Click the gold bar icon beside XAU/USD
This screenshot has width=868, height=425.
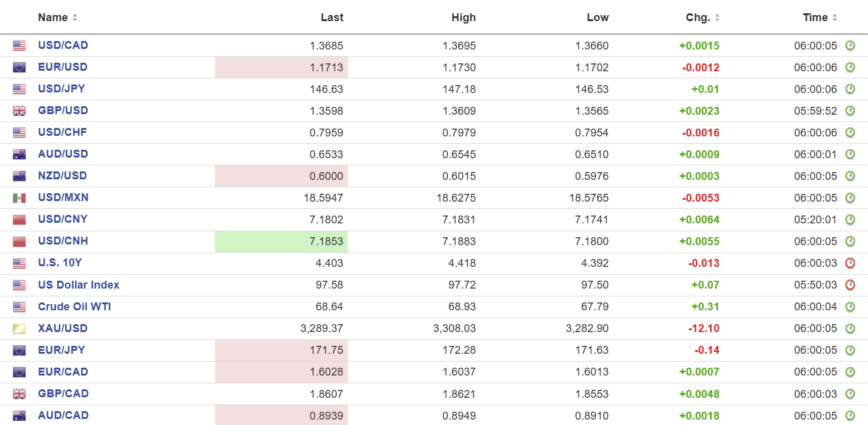point(19,328)
